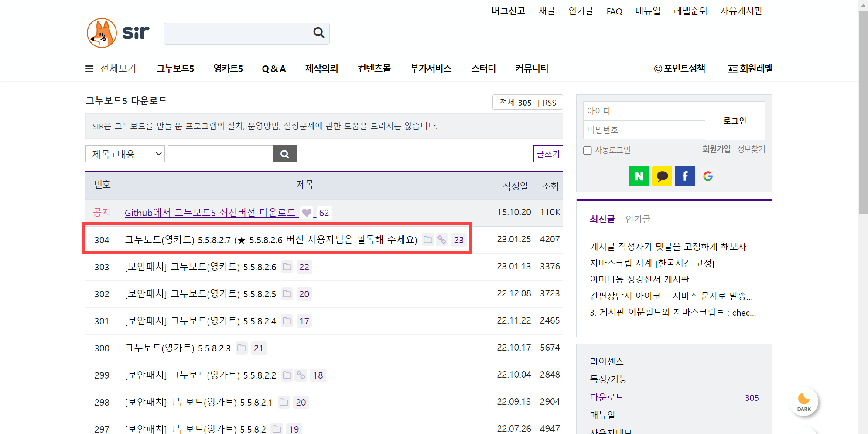Image resolution: width=868 pixels, height=434 pixels.
Task: Log in with the Naver icon
Action: pyautogui.click(x=639, y=176)
